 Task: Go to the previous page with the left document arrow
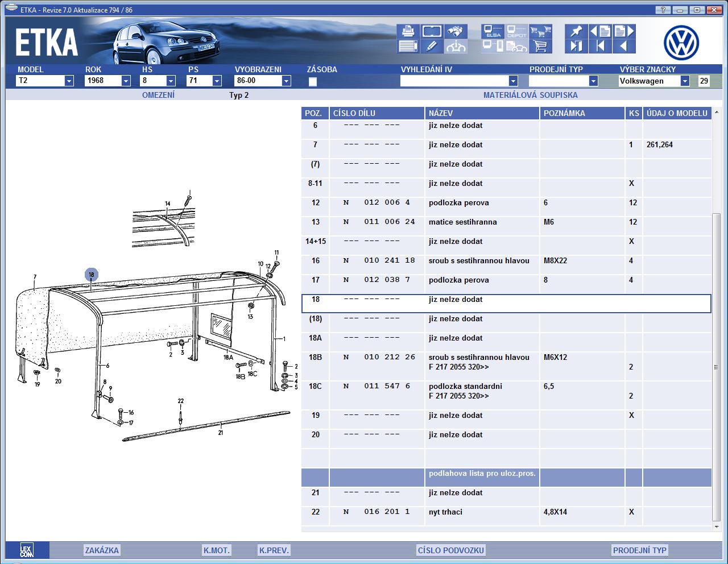coord(600,31)
